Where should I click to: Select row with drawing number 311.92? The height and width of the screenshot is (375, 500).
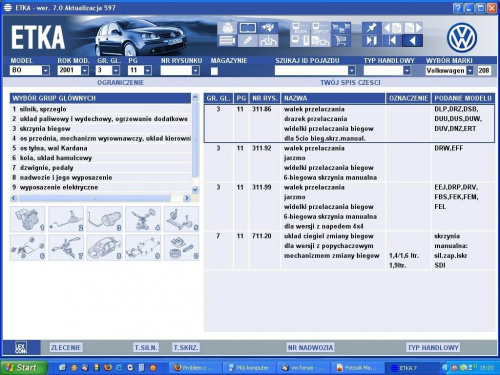pyautogui.click(x=349, y=163)
